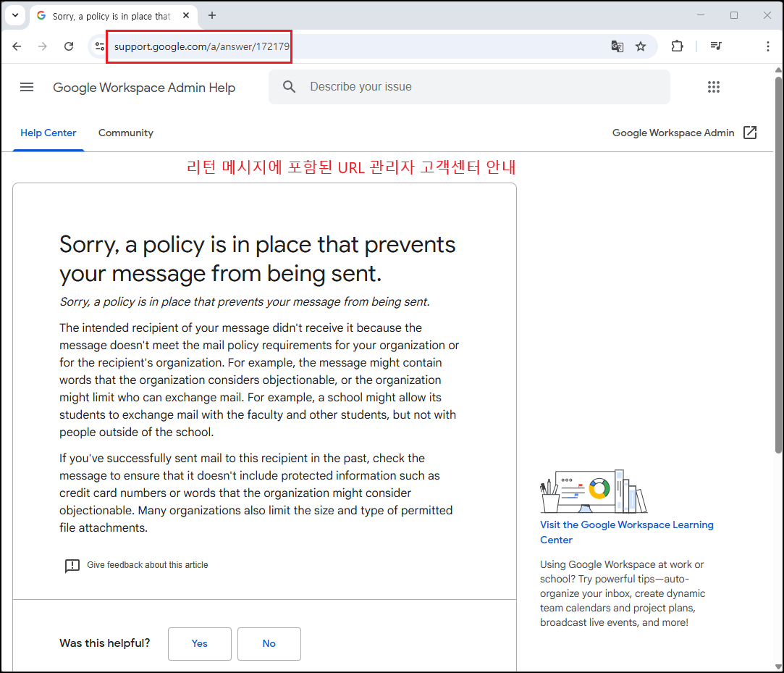Open the media control icon

point(716,46)
